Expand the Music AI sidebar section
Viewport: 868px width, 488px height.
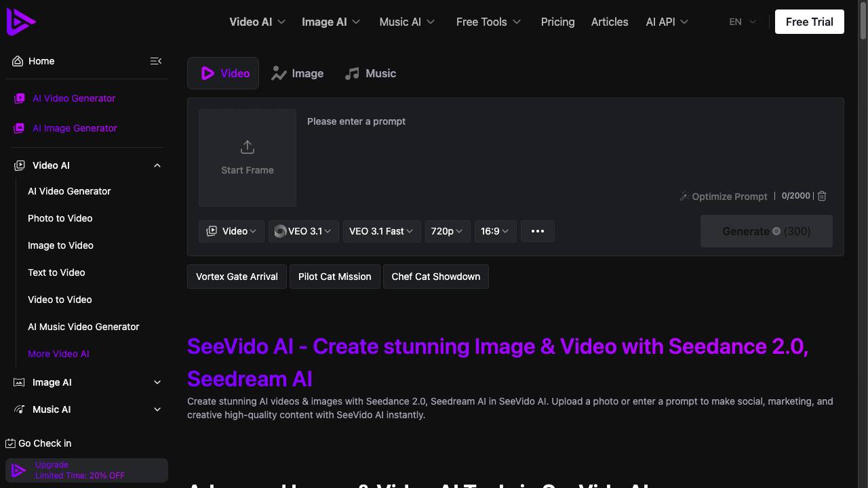pyautogui.click(x=157, y=409)
